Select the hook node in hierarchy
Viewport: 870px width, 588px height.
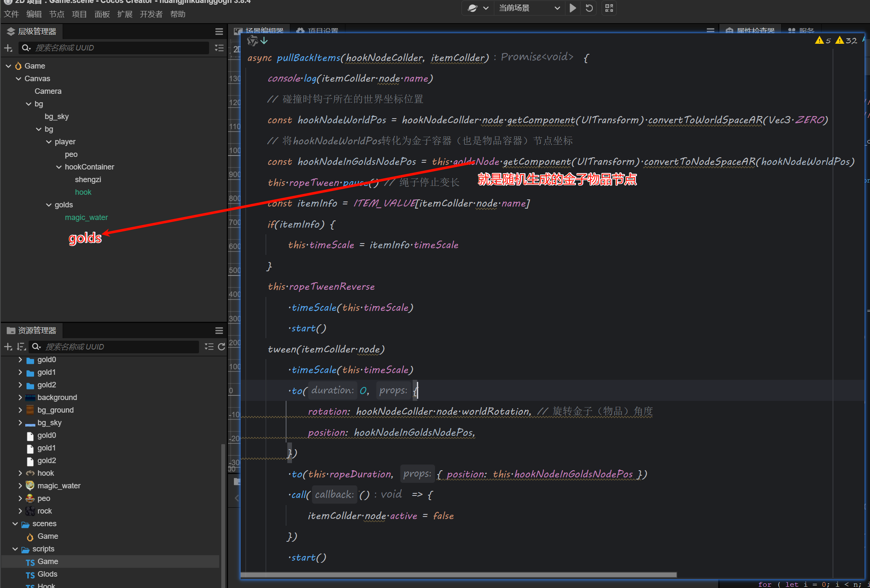pyautogui.click(x=83, y=192)
